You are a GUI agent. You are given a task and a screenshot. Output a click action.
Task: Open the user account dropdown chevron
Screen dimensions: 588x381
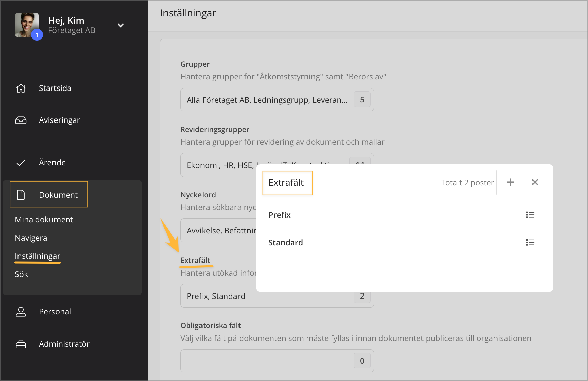(x=121, y=25)
